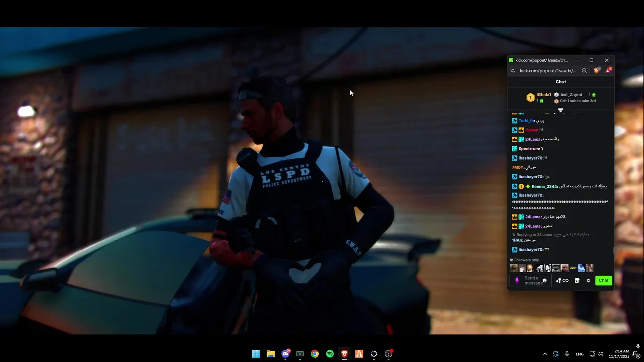Select top gifter IGhala1
Image resolution: width=644 pixels, height=362 pixels.
(544, 95)
